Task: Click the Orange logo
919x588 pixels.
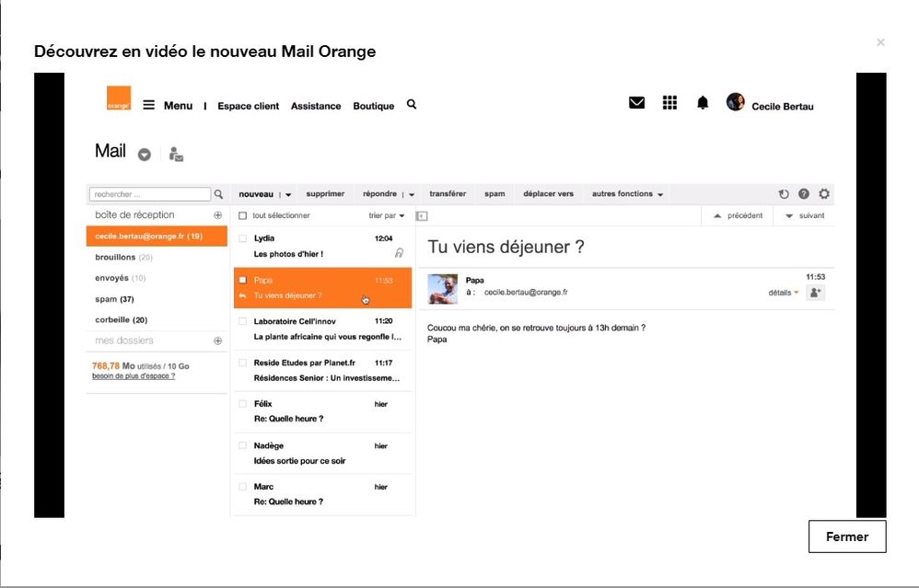Action: [x=119, y=98]
